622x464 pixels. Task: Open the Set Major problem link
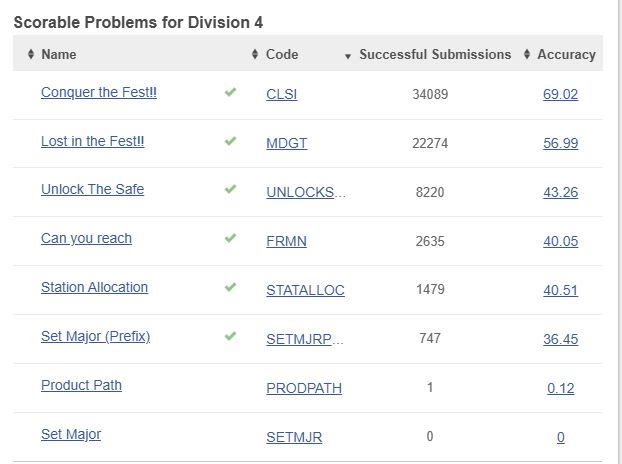click(70, 434)
